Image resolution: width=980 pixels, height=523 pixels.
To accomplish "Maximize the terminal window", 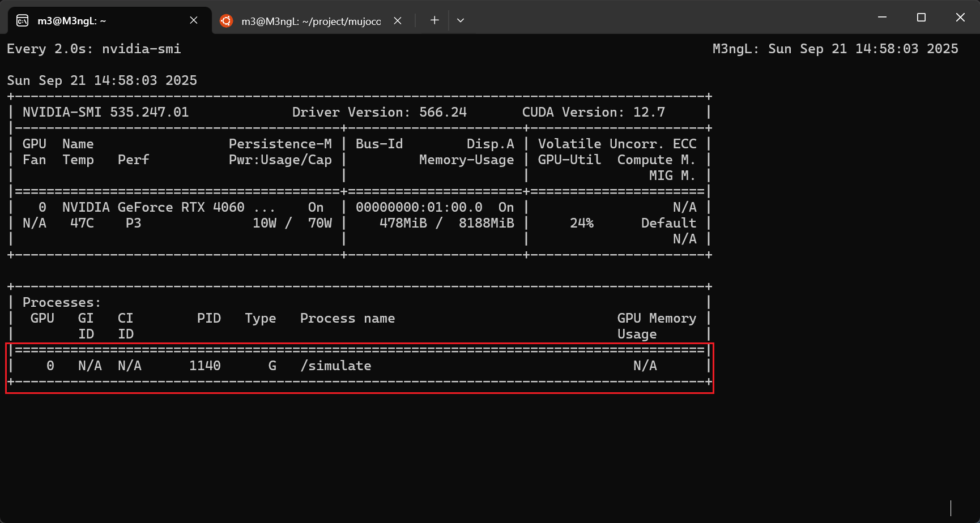I will pyautogui.click(x=921, y=18).
